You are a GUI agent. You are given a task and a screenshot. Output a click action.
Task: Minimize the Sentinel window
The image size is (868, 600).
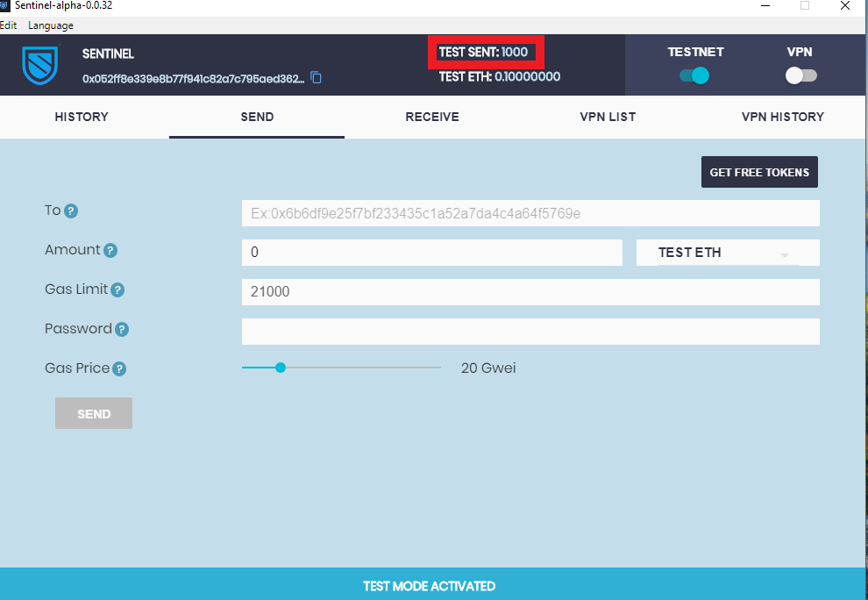(x=765, y=6)
